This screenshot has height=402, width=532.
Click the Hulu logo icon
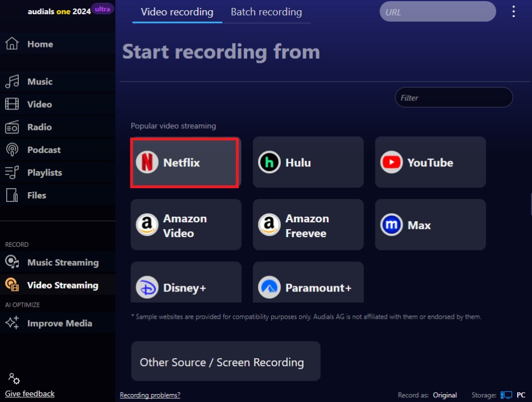[x=269, y=163]
